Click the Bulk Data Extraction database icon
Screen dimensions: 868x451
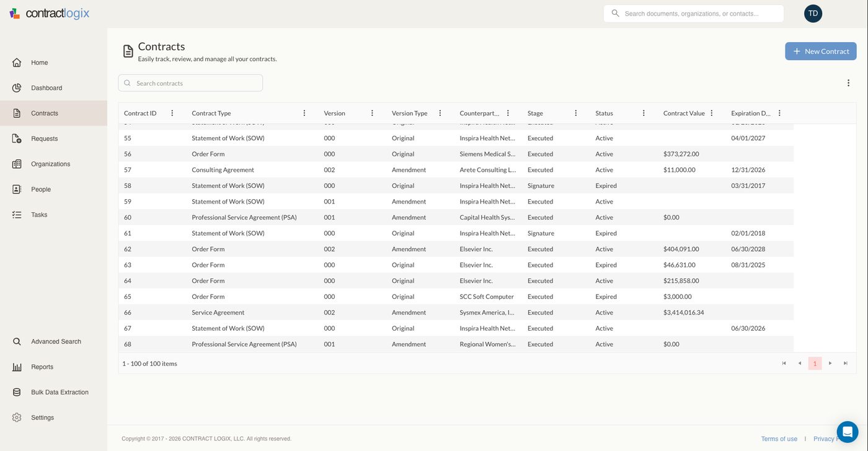17,393
